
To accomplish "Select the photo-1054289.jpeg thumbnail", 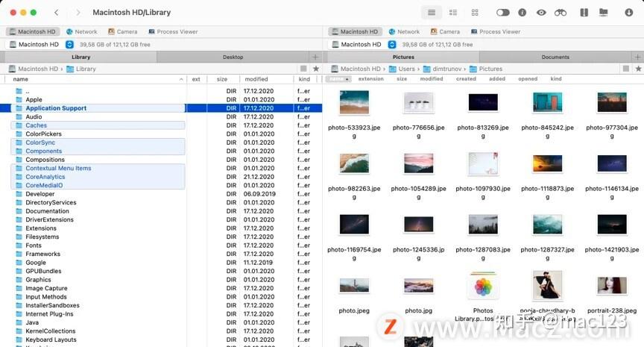I will (418, 163).
